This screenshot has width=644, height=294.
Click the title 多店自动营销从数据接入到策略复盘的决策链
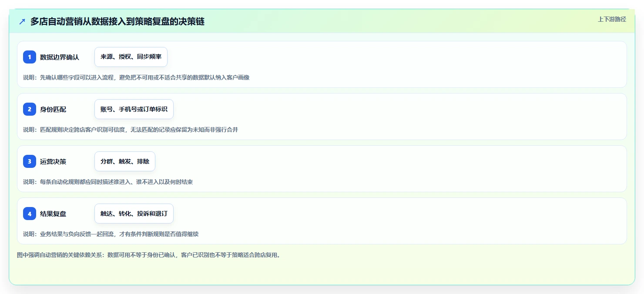click(x=117, y=21)
